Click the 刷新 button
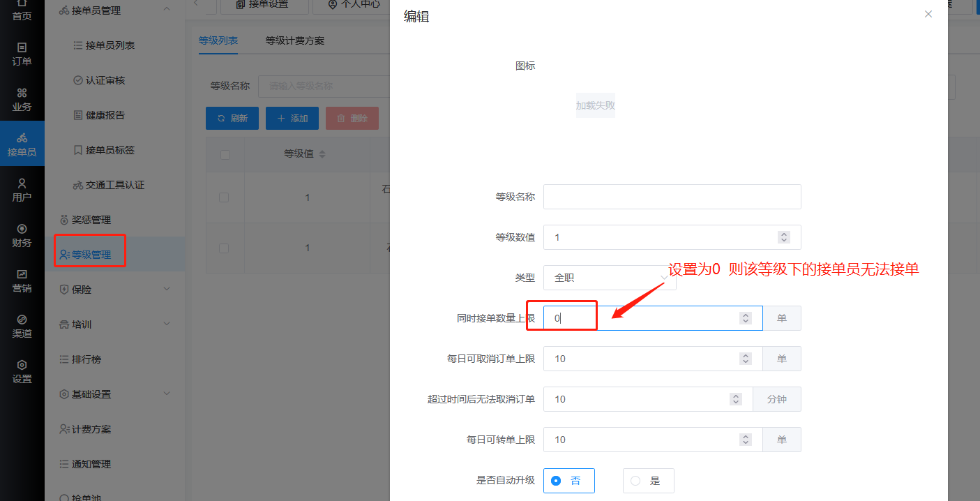 232,119
